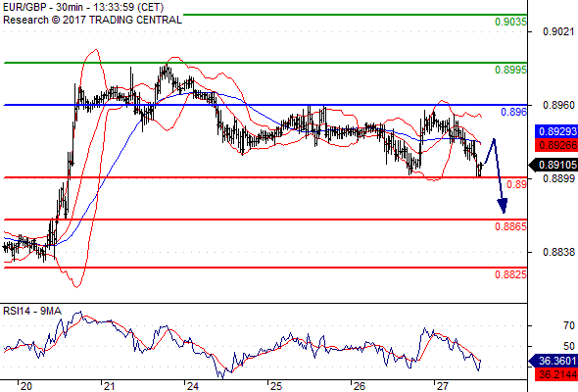
Task: Select date 21 on time axis
Action: [109, 386]
